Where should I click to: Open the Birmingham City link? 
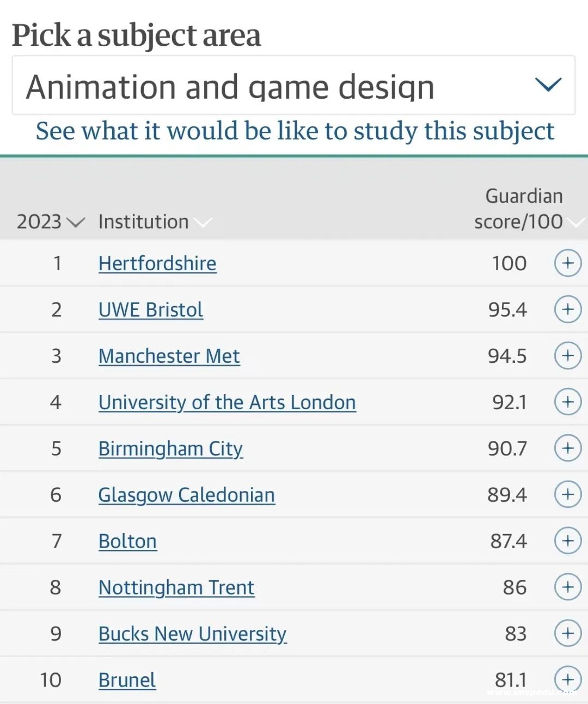pos(171,450)
